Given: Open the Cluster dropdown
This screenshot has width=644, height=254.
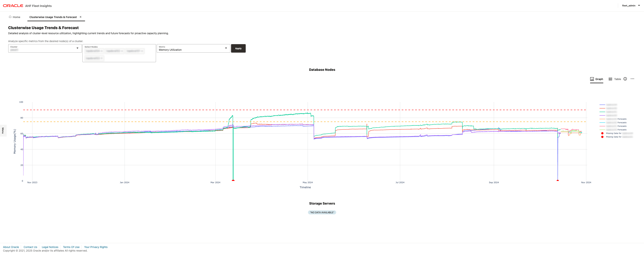Looking at the screenshot, I should (77, 48).
